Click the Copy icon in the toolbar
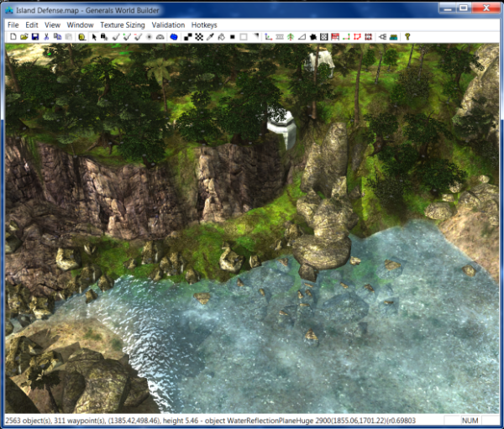504x429 pixels. [57, 37]
